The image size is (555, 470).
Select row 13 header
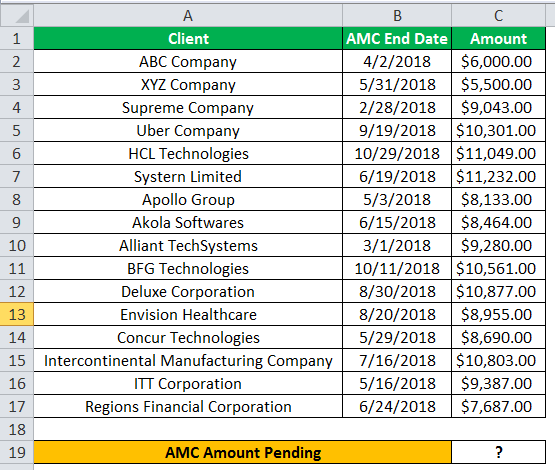pyautogui.click(x=17, y=314)
